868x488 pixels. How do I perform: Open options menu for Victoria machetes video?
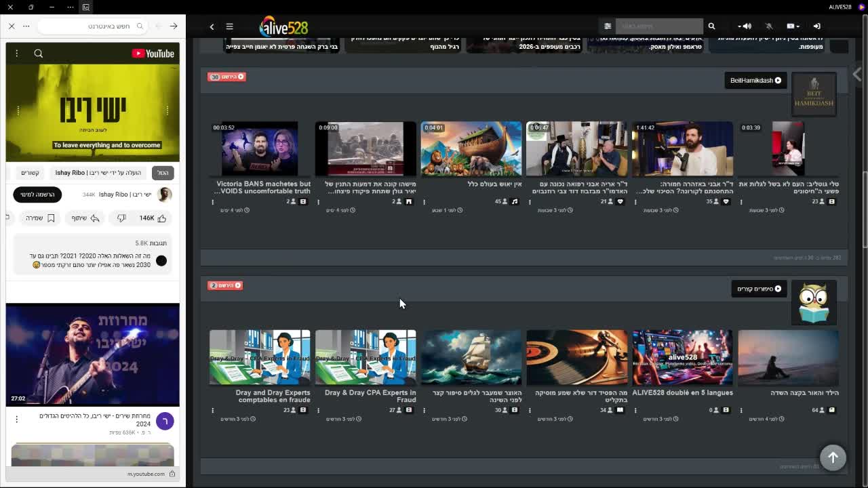pyautogui.click(x=212, y=202)
